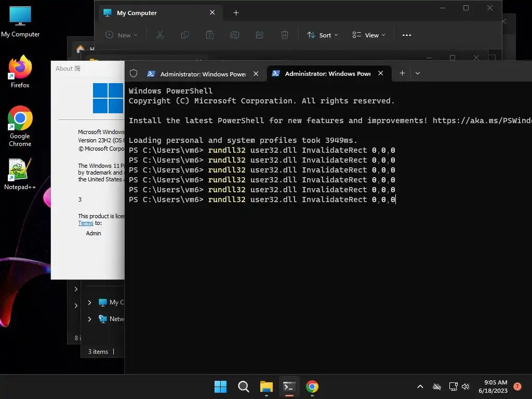The height and width of the screenshot is (399, 532).
Task: Click the Copy icon in File Explorer toolbar
Action: [x=185, y=35]
